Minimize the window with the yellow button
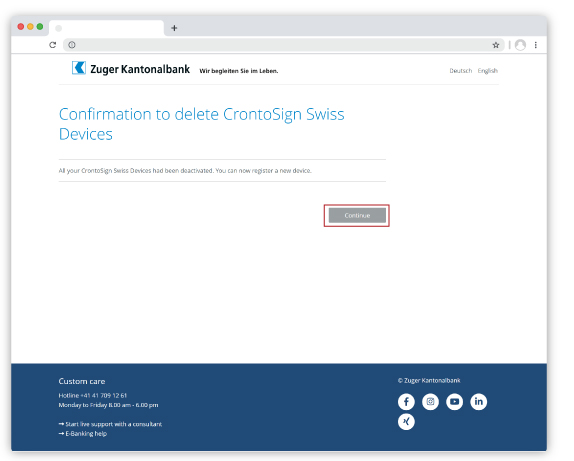574x461 pixels. (x=30, y=26)
